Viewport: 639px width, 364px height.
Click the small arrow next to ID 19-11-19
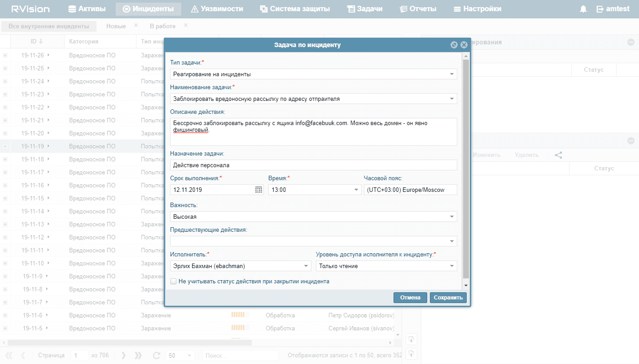tap(48, 146)
